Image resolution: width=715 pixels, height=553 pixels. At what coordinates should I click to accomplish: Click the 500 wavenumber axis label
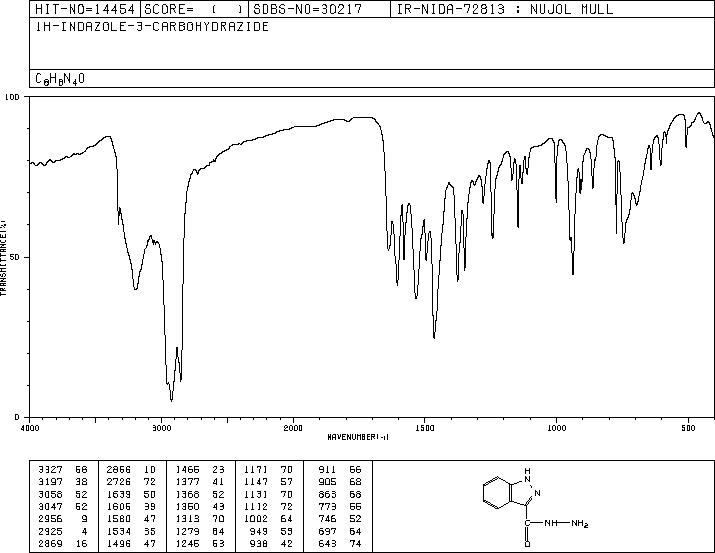688,428
